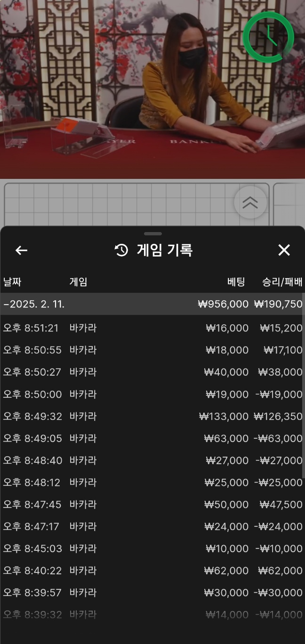Viewport: 305px width, 644px height.
Task: Open the 오후 8:48:12 바카라 entry
Action: click(x=152, y=483)
